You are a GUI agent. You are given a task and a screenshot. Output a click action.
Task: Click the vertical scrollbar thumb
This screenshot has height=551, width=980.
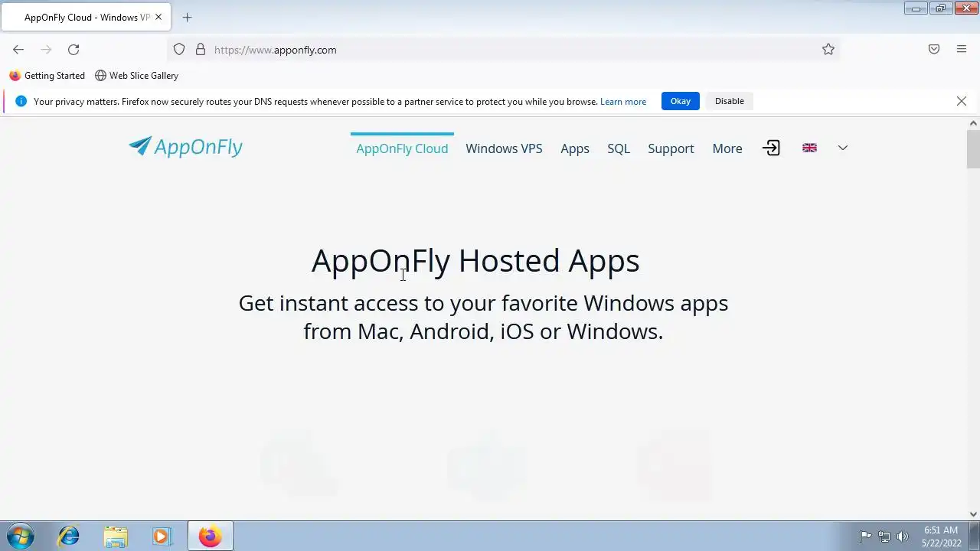(x=974, y=149)
